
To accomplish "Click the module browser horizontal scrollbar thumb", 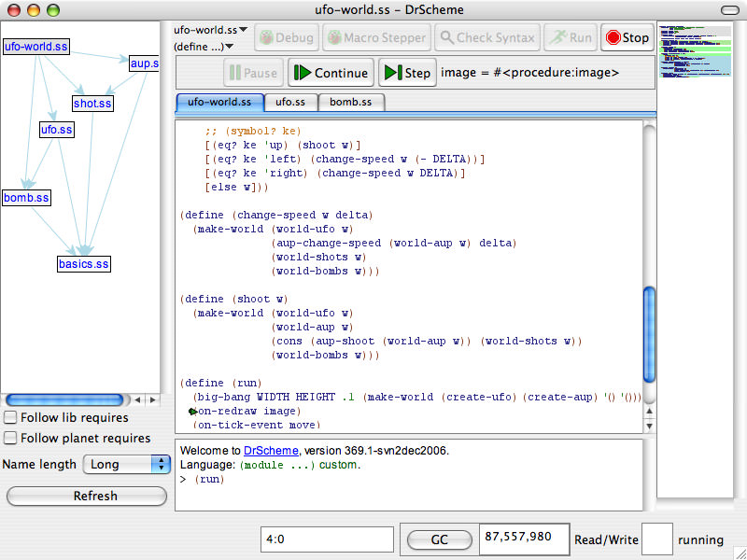I will (64, 399).
